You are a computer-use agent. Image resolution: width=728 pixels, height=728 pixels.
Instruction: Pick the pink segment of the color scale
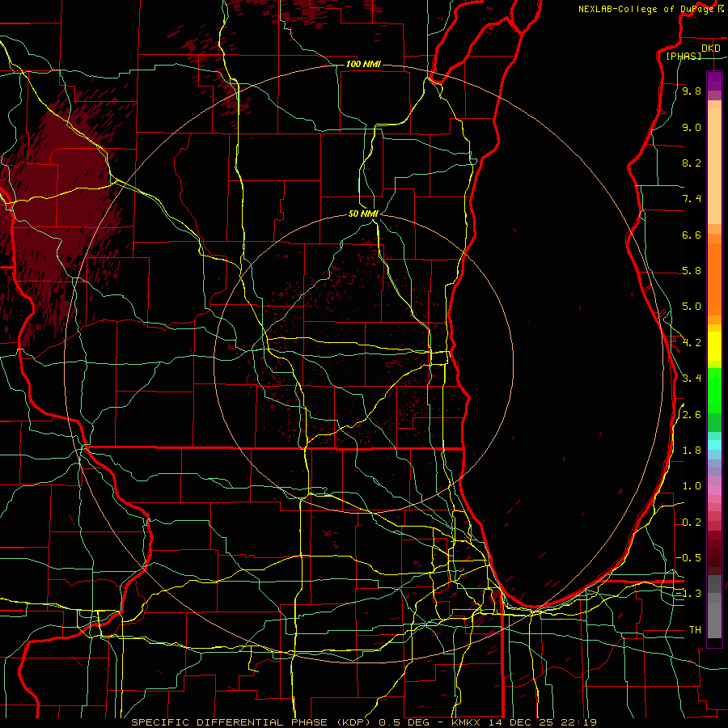[714, 490]
